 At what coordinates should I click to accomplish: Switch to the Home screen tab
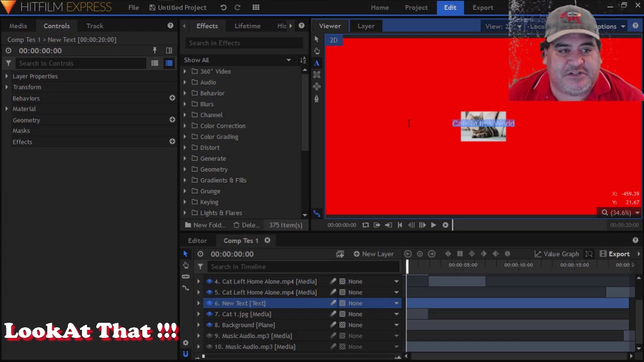(380, 8)
